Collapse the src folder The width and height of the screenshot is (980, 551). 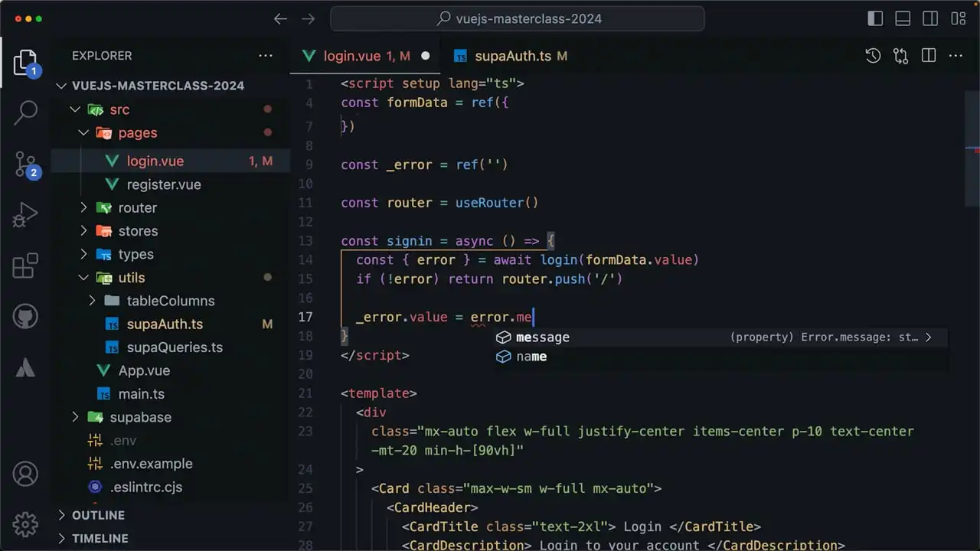[x=75, y=109]
